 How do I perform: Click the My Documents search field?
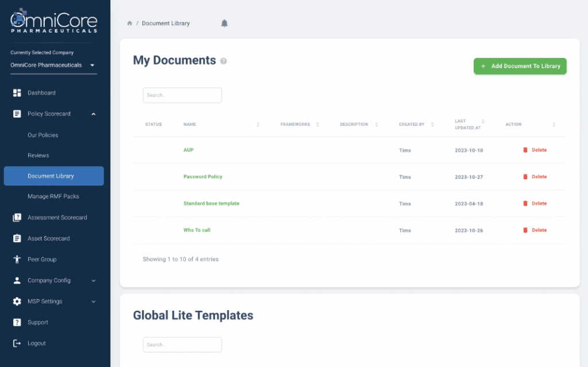click(182, 95)
